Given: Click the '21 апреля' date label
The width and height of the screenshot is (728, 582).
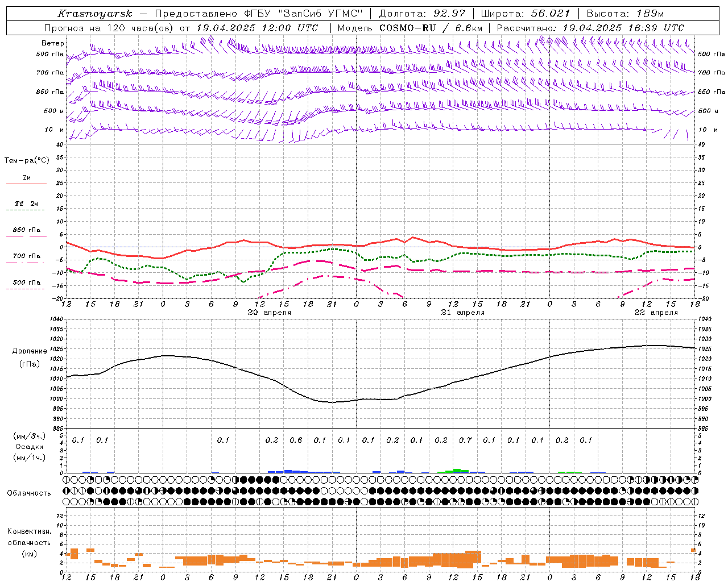Looking at the screenshot, I should [x=462, y=313].
